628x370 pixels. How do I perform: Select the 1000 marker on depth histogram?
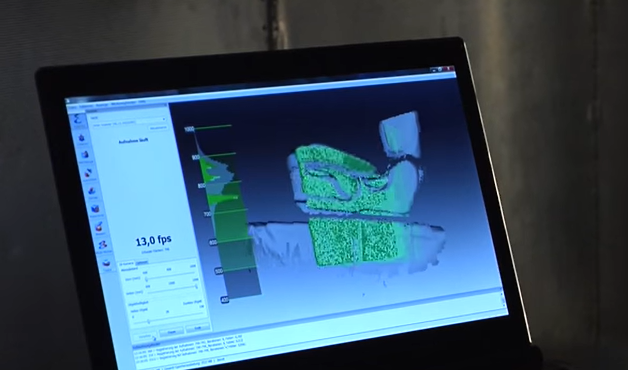[189, 129]
